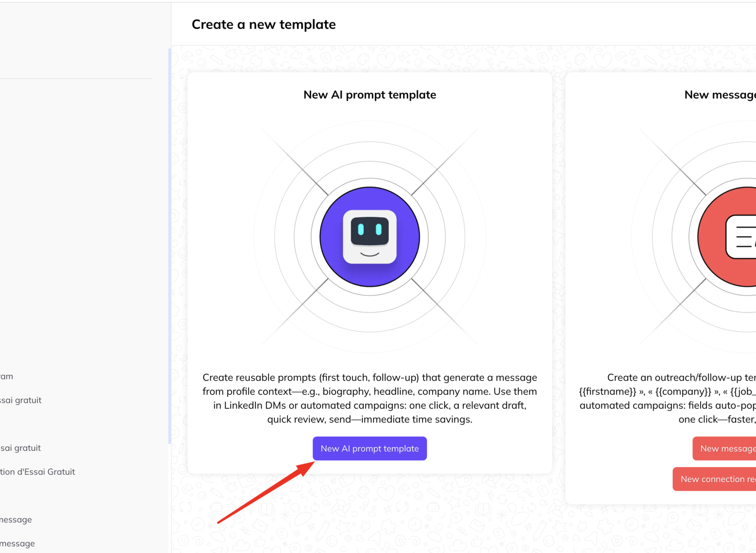Click the bottom 'message' sidebar entry

coord(17,544)
